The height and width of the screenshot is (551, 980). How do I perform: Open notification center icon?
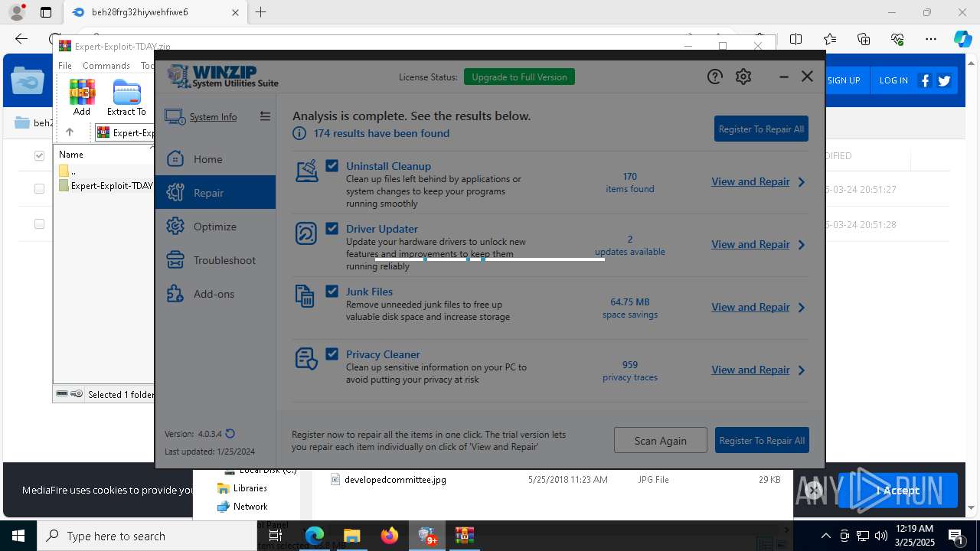coord(956,536)
